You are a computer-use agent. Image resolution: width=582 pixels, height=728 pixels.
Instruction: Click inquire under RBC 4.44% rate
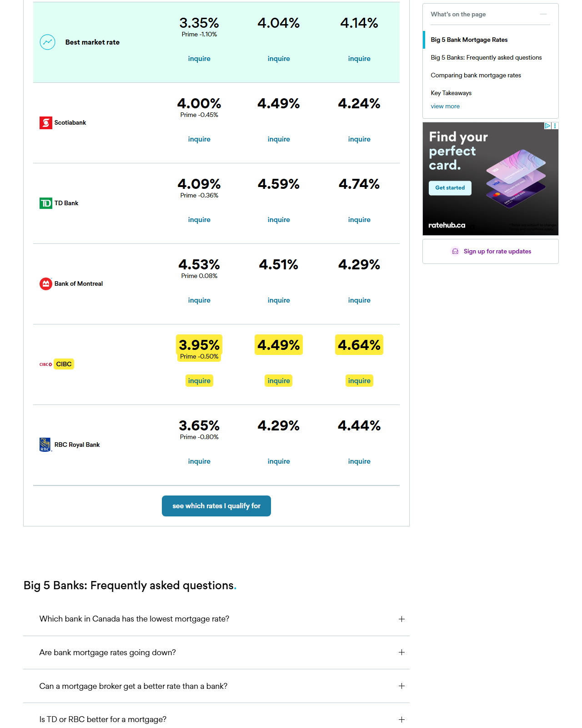[x=359, y=461]
